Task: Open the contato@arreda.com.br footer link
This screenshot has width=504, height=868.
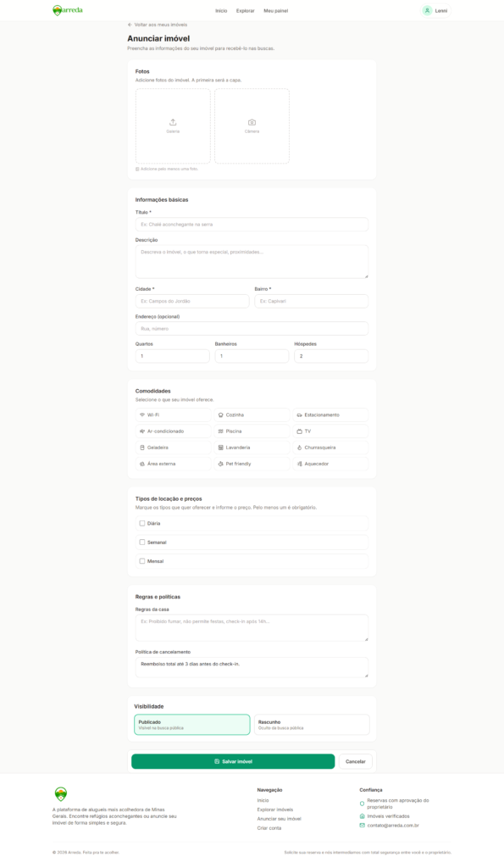Action: click(393, 826)
